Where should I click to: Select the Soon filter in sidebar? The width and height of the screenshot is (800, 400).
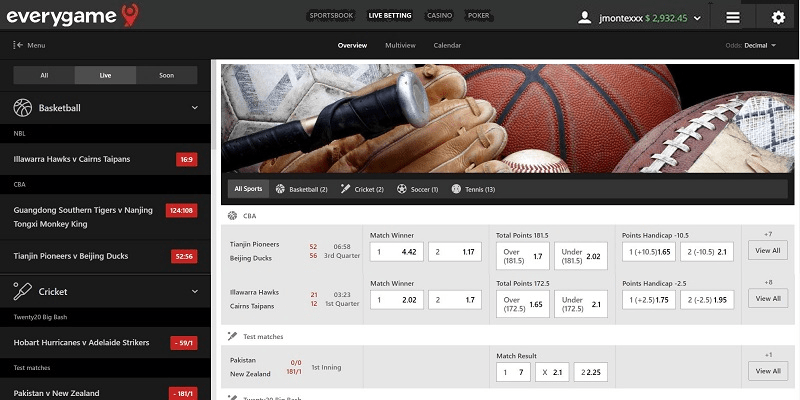166,75
